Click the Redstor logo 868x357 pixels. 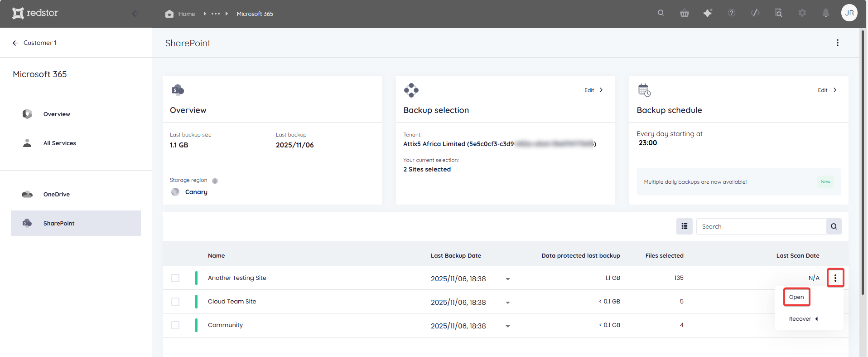(x=35, y=13)
